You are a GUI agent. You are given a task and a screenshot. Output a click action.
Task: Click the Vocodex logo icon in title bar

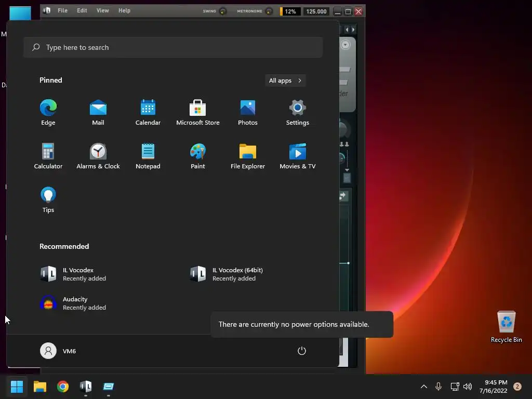(47, 10)
